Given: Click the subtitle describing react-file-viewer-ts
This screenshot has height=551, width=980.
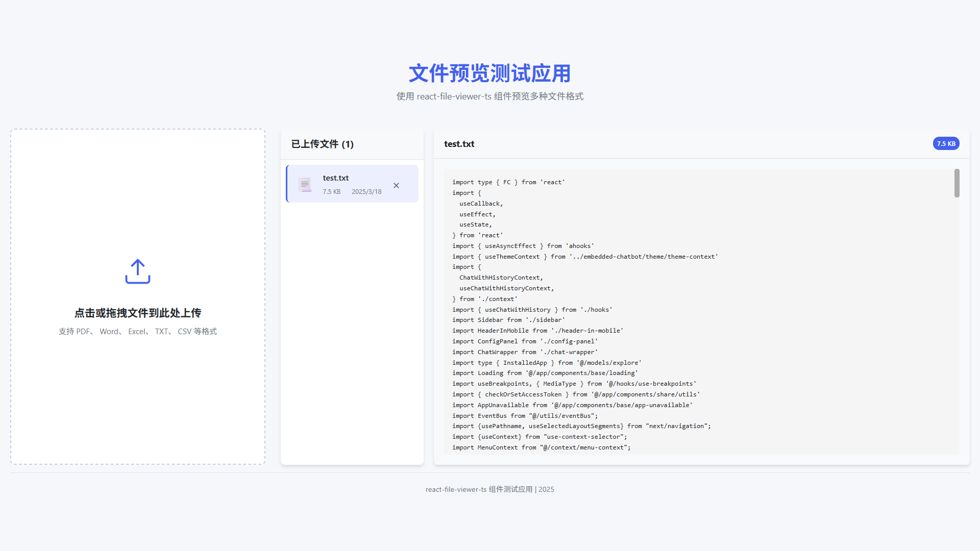Looking at the screenshot, I should tap(489, 96).
